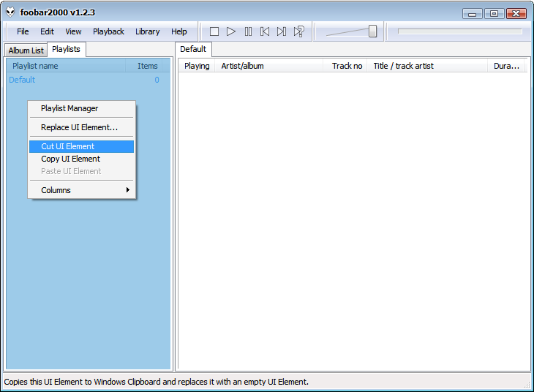This screenshot has height=392, width=534.
Task: Expand the Columns submenu
Action: pyautogui.click(x=82, y=190)
